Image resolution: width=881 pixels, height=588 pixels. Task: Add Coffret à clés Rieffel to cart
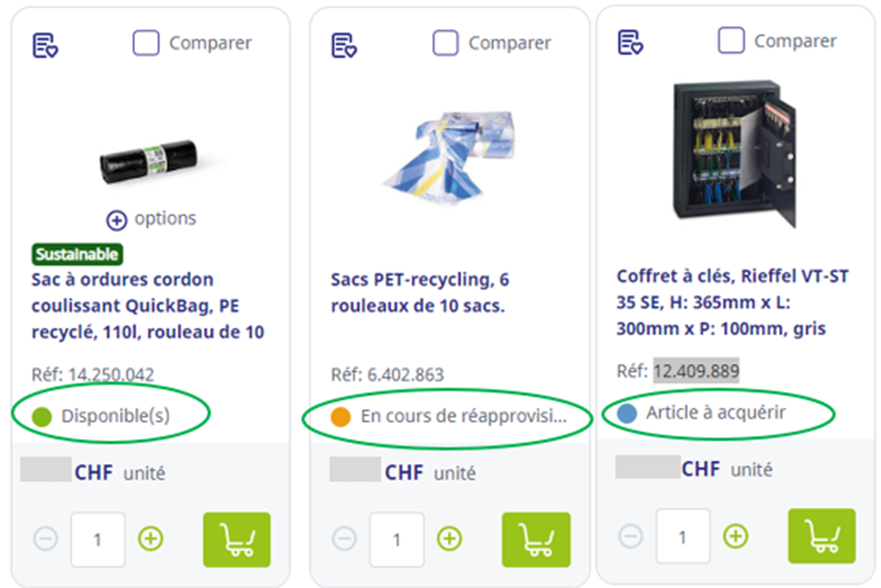pyautogui.click(x=821, y=536)
